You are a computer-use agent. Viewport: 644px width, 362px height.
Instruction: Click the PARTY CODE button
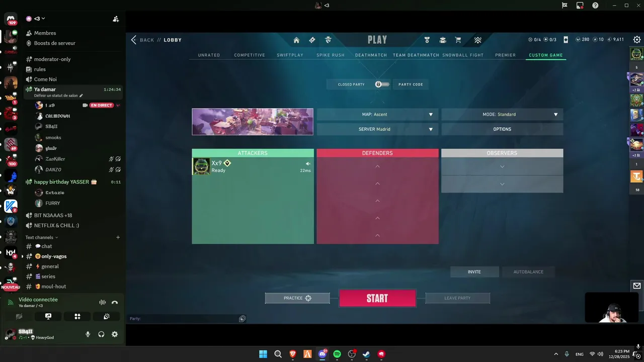411,84
